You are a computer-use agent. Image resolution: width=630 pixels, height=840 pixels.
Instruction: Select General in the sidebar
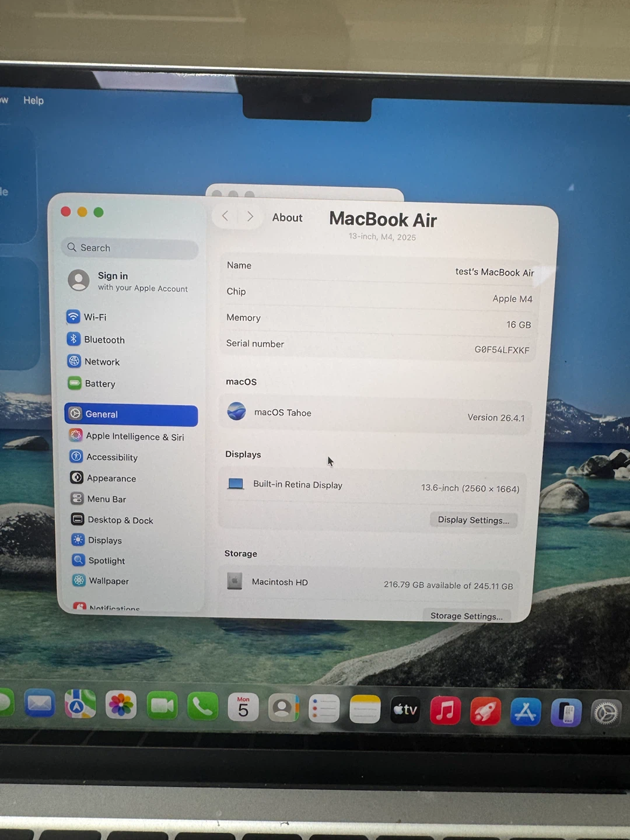(x=131, y=414)
